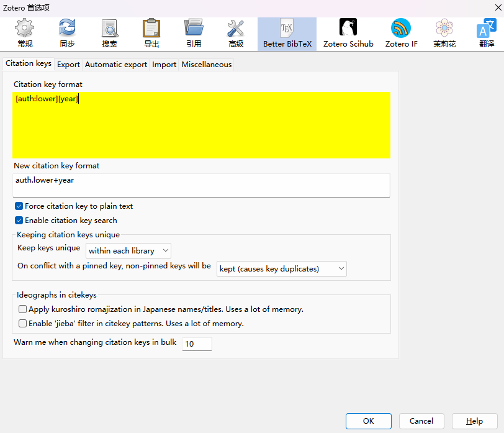Viewport: 504px width, 433px height.
Task: Open the Zotero Scihub preferences pane
Action: [348, 34]
